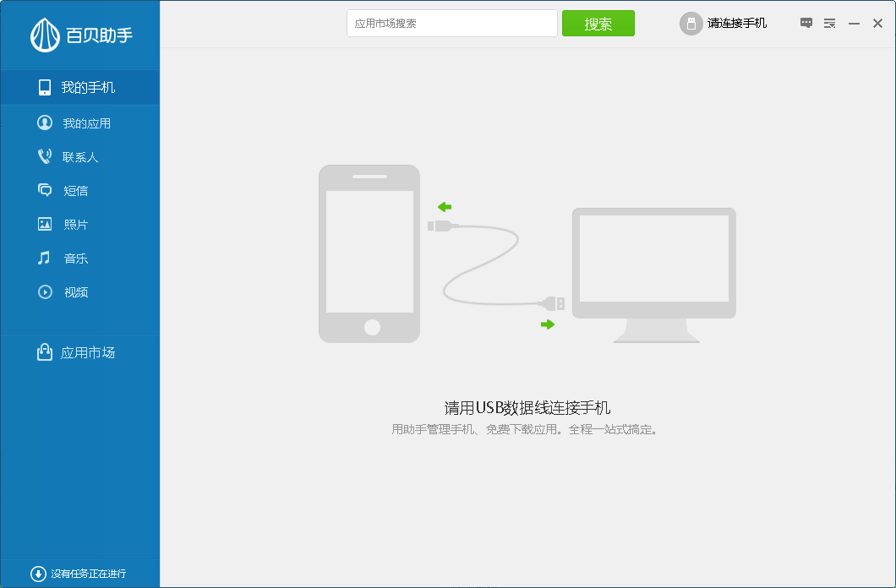Viewport: 896px width, 588px height.
Task: Click the 应用市场 shopping bag icon
Action: 45,352
